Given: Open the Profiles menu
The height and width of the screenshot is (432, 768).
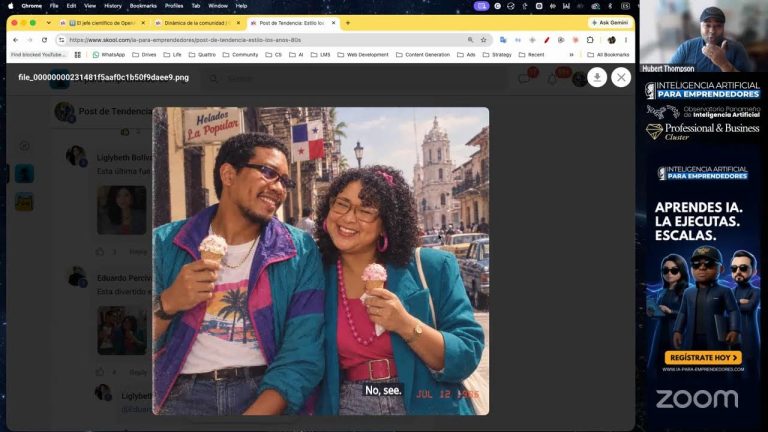Looking at the screenshot, I should click(174, 6).
